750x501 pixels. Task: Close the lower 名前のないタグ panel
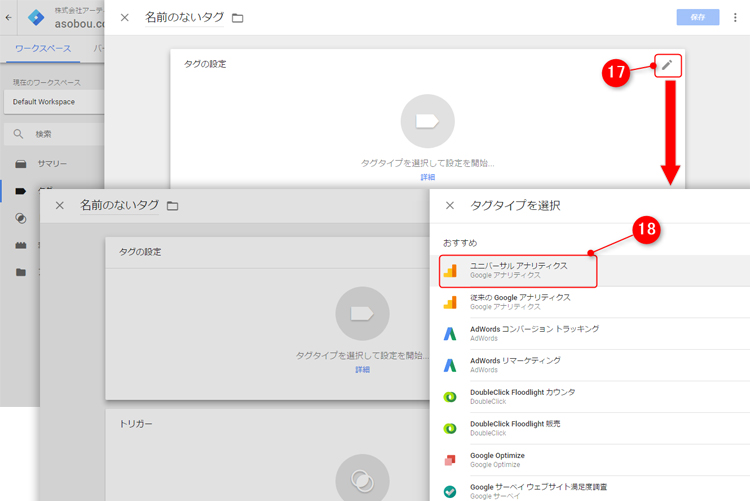59,206
